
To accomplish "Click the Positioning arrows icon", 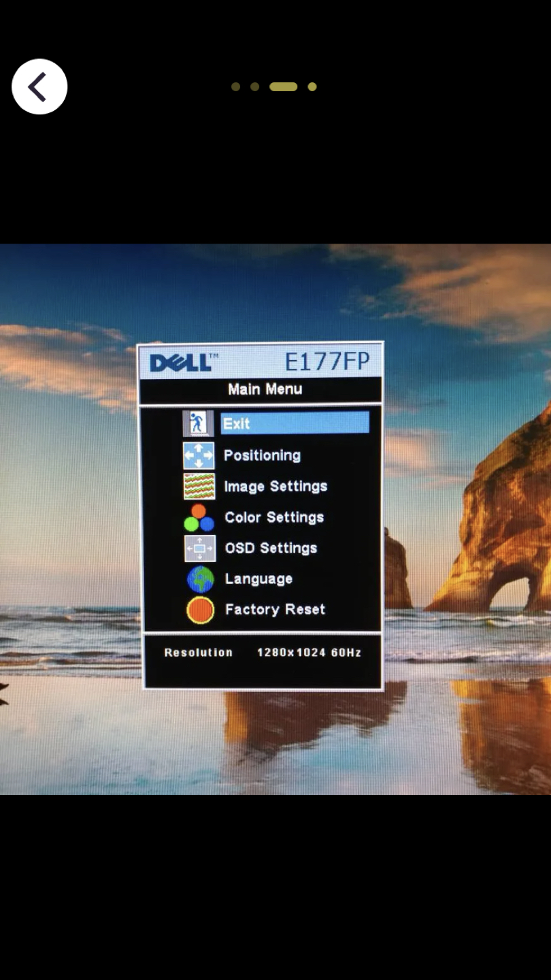I will (x=199, y=455).
